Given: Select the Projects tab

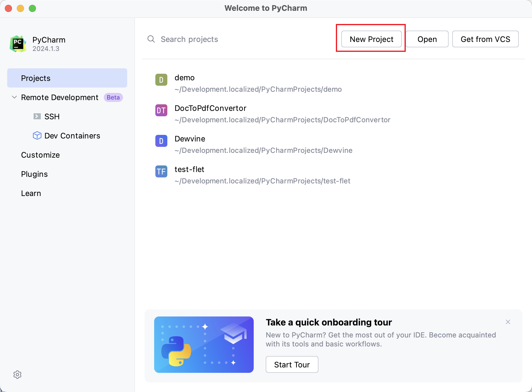Looking at the screenshot, I should click(x=67, y=78).
